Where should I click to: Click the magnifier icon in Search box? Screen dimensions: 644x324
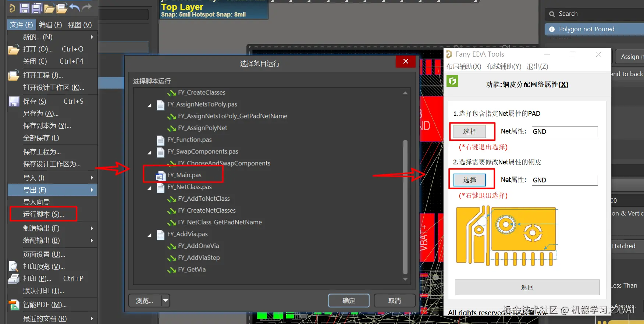click(552, 14)
